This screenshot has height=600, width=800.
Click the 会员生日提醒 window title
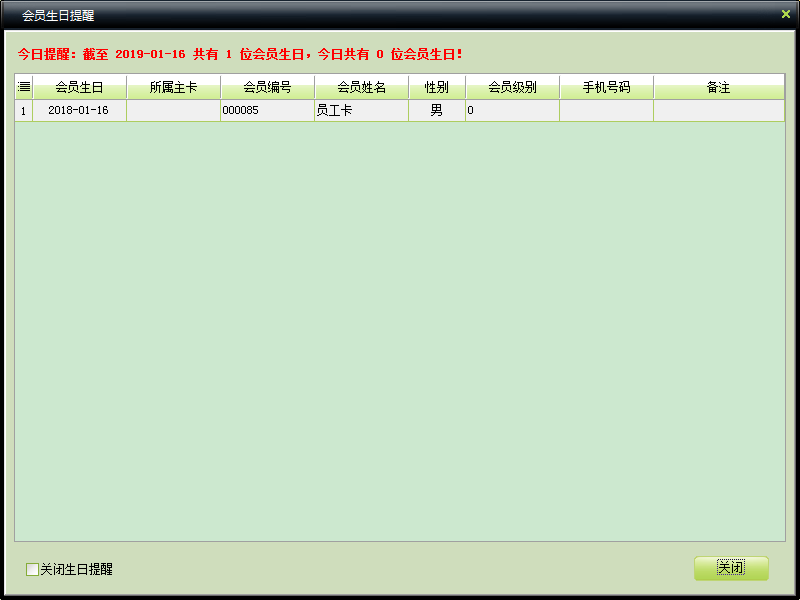pos(58,15)
